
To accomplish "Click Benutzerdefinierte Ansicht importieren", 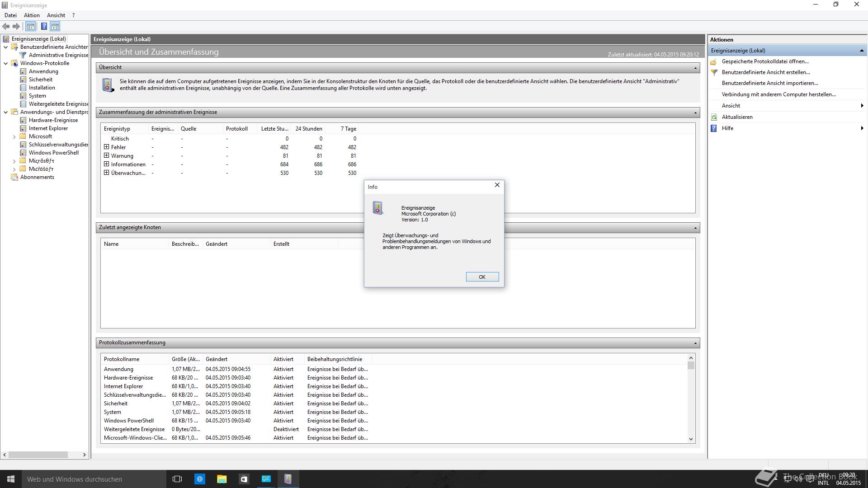I will [770, 83].
